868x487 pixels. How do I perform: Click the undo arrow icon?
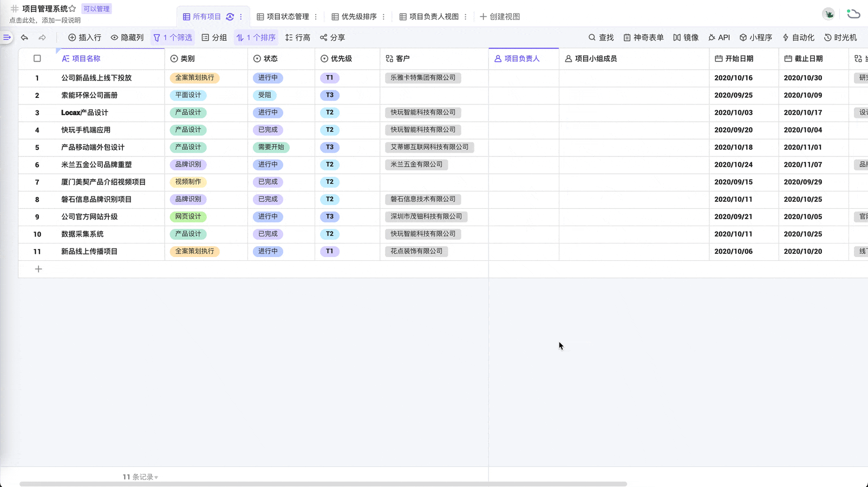(24, 37)
